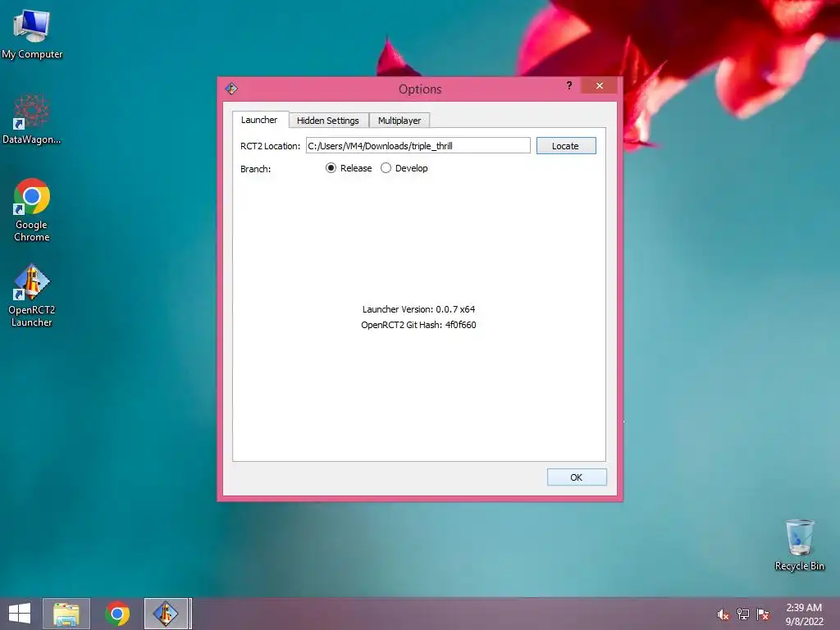Click the Branch label
Screen dimensions: 840x630
[256, 169]
